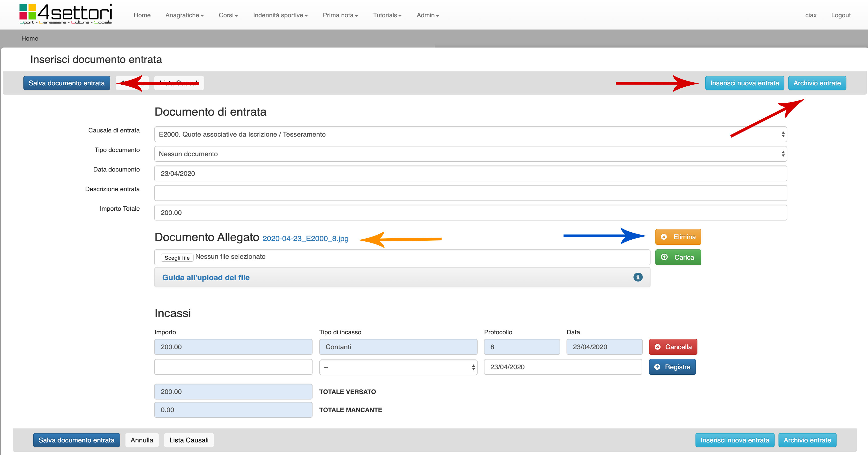Screen dimensions: 868x455
Task: Click the blue Registra button
Action: [672, 367]
